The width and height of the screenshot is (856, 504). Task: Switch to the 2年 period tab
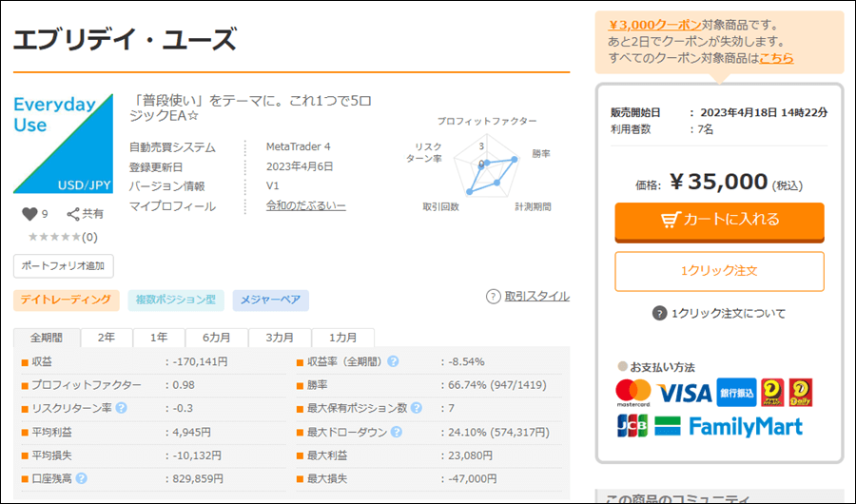point(106,338)
